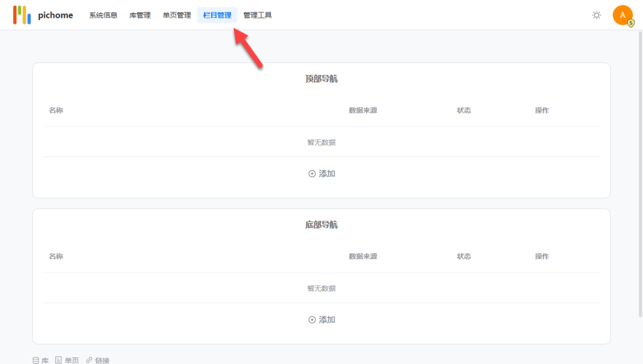The image size is (643, 364).
Task: Click the plus icon before 添加 in 顶部导航
Action: [x=311, y=173]
